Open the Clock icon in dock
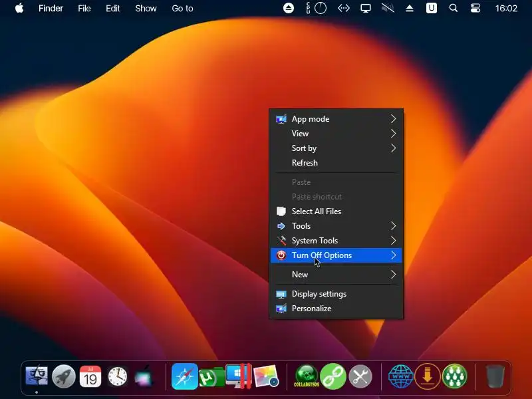This screenshot has height=399, width=532. pyautogui.click(x=118, y=376)
